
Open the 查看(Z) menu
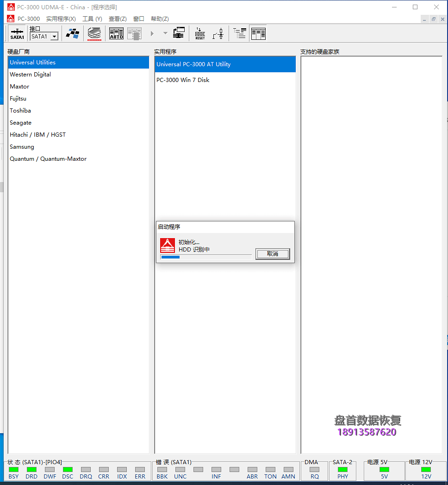pos(118,19)
